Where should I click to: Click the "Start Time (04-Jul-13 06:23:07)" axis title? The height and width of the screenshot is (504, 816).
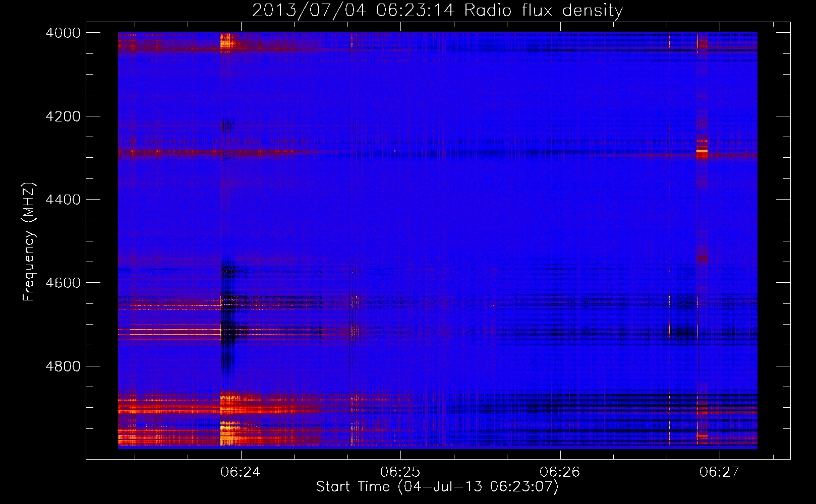click(x=437, y=487)
